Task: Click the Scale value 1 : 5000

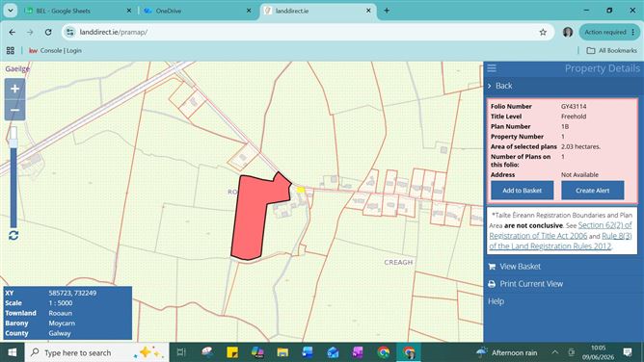Action: pyautogui.click(x=61, y=303)
